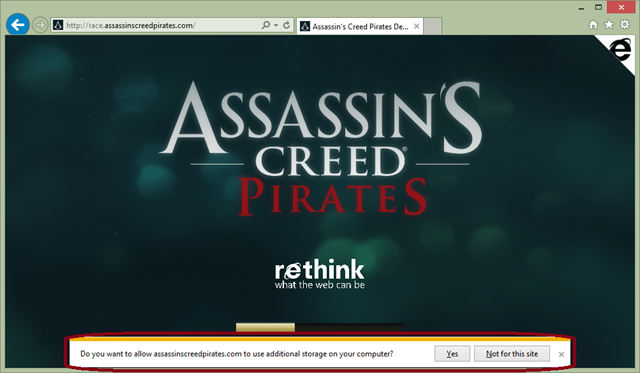Click the Internet Explorer corner logo
The image size is (640, 373).
pyautogui.click(x=620, y=50)
